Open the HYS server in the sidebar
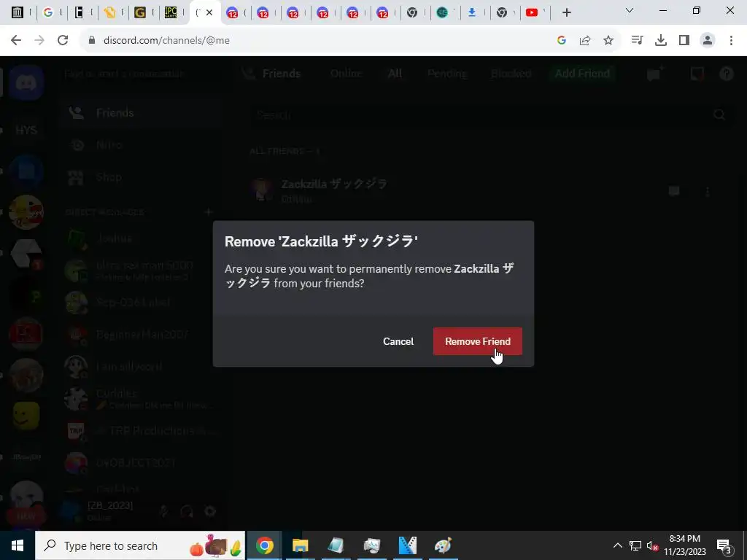The height and width of the screenshot is (560, 747). click(26, 130)
